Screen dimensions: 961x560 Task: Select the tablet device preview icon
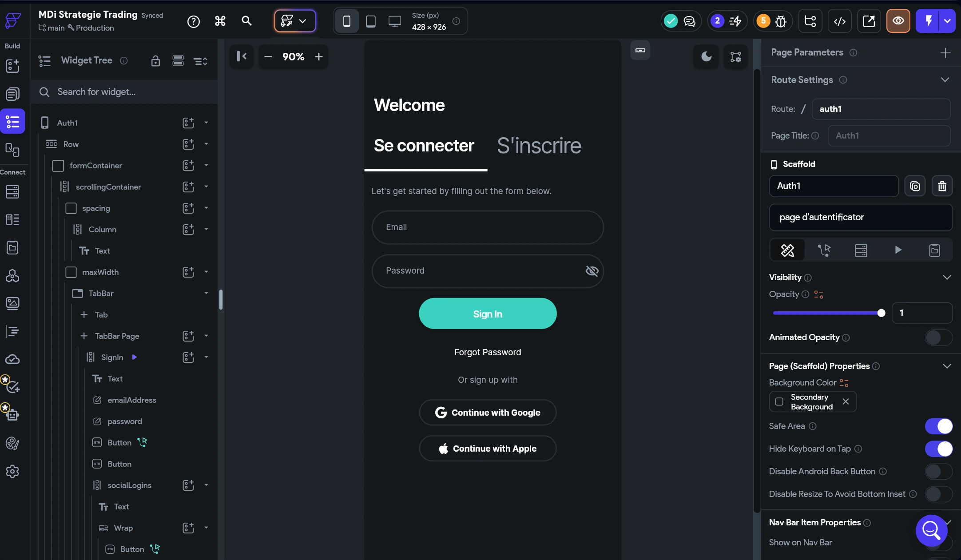[370, 21]
